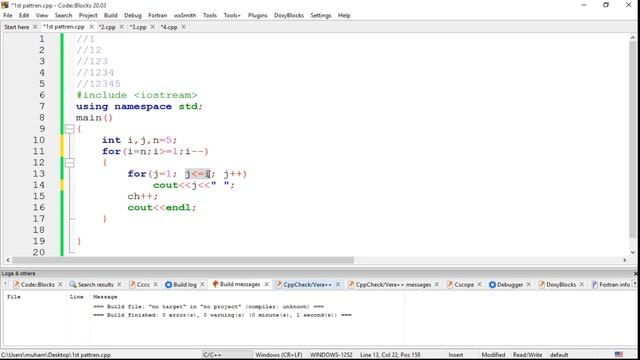
Task: Close the Cccc log tab
Action: point(156,284)
